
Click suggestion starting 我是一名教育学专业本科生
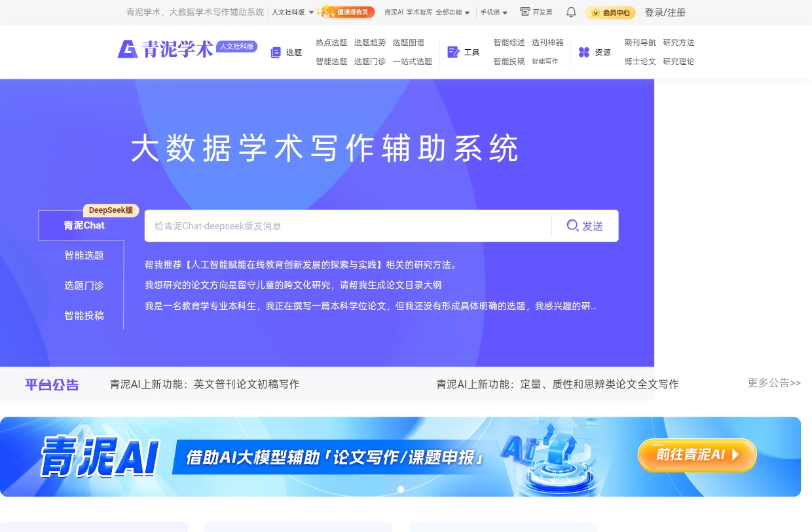point(371,306)
